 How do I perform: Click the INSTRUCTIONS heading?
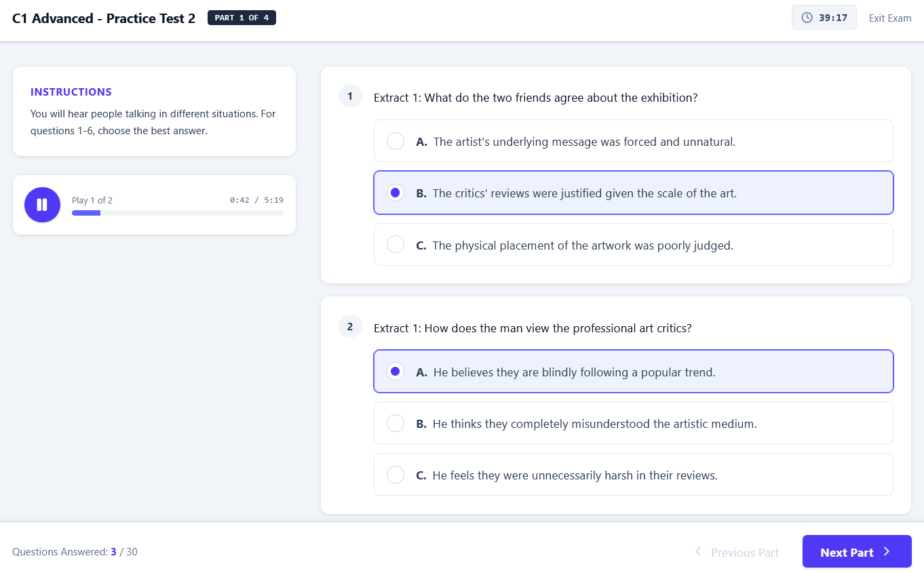point(71,92)
